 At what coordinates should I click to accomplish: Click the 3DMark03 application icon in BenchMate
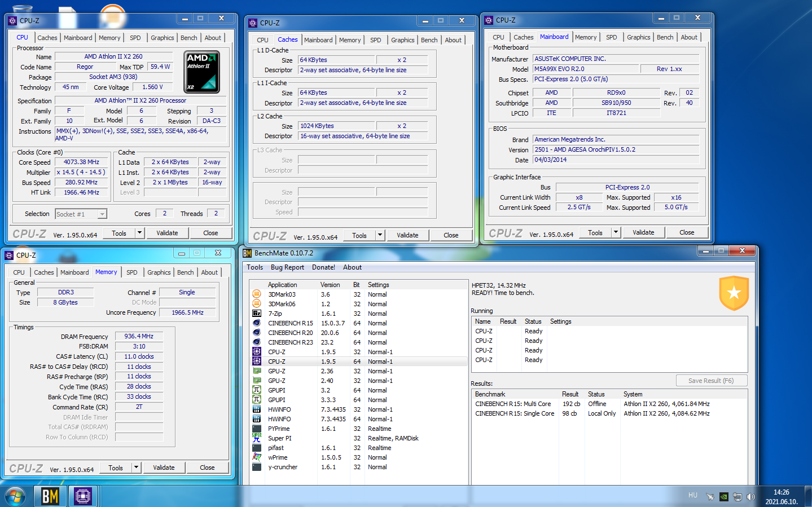point(257,294)
